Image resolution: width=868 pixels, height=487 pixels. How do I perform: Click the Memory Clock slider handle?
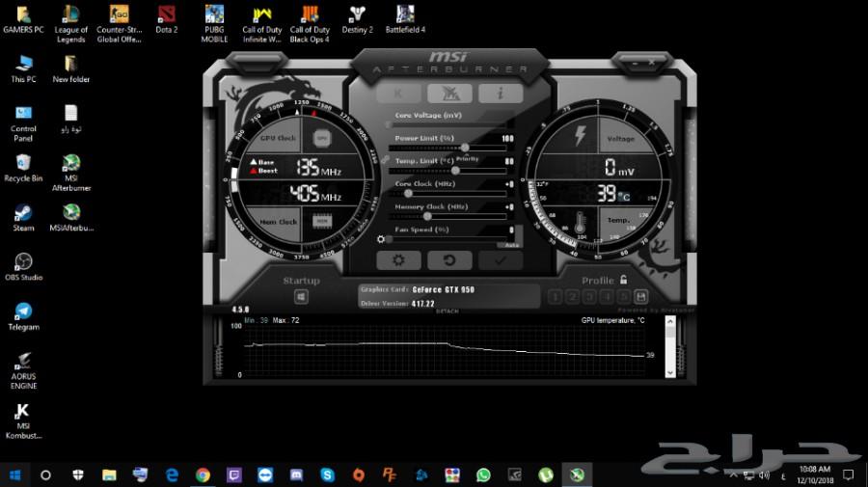tap(427, 216)
